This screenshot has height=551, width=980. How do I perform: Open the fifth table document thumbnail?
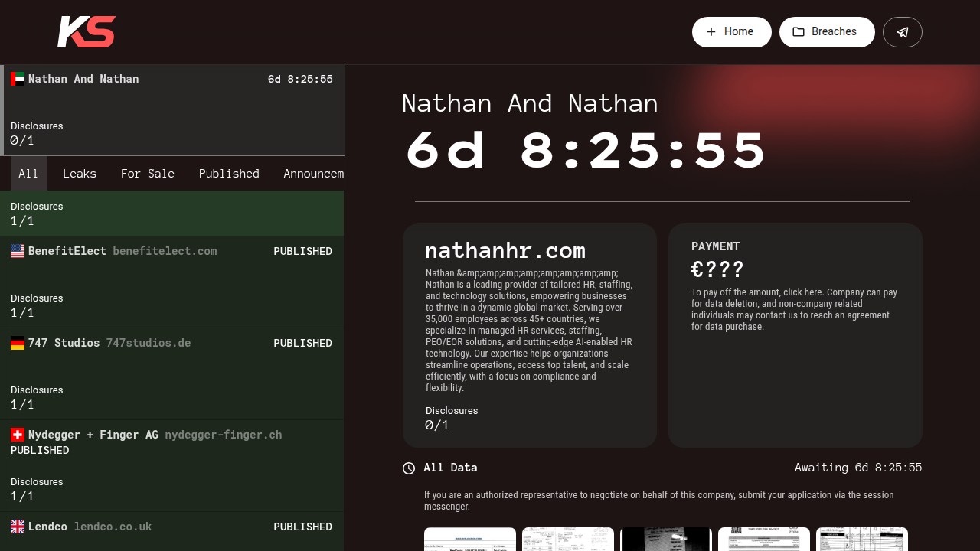point(862,539)
